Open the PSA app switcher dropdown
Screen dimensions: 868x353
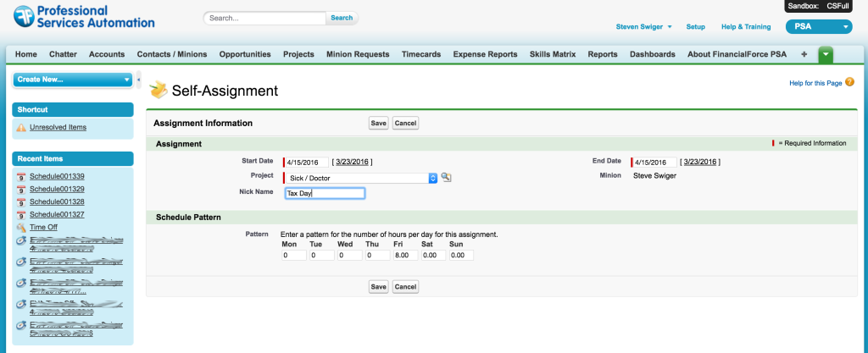tap(819, 26)
